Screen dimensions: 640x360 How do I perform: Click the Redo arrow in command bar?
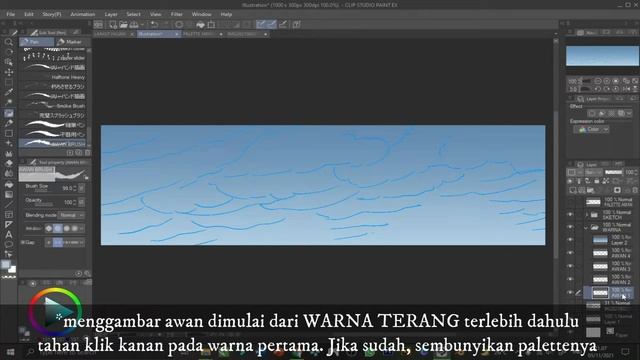pyautogui.click(x=165, y=25)
